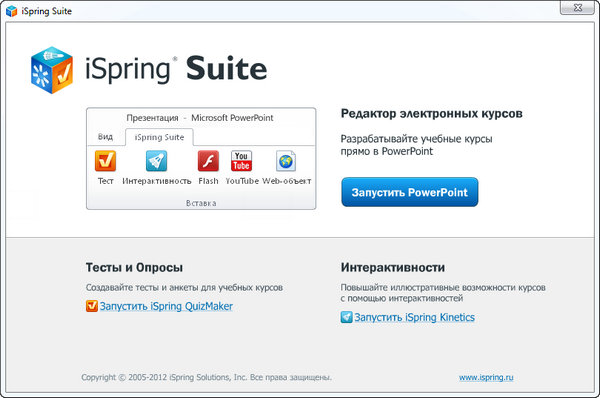
Task: Click the Kinetics icon beside link
Action: (x=346, y=317)
